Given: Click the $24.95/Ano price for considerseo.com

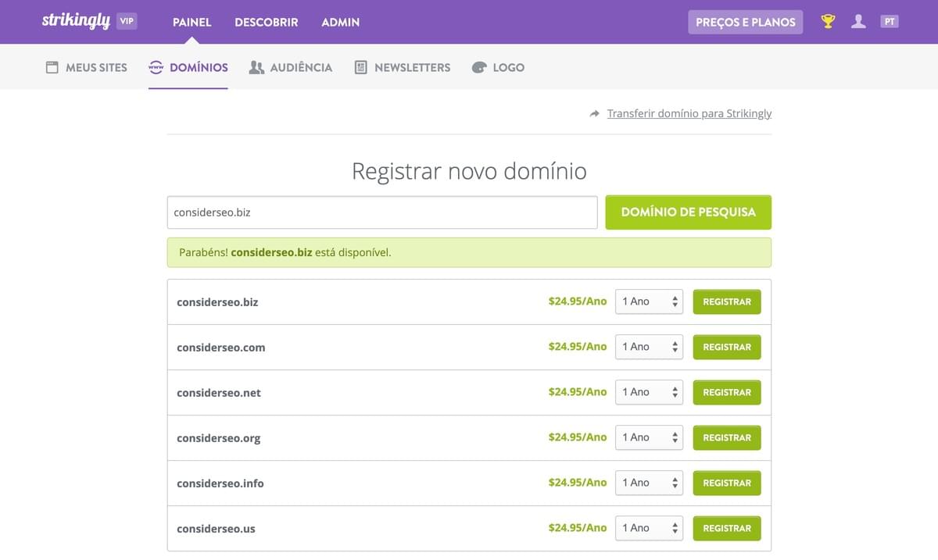Looking at the screenshot, I should (x=578, y=347).
